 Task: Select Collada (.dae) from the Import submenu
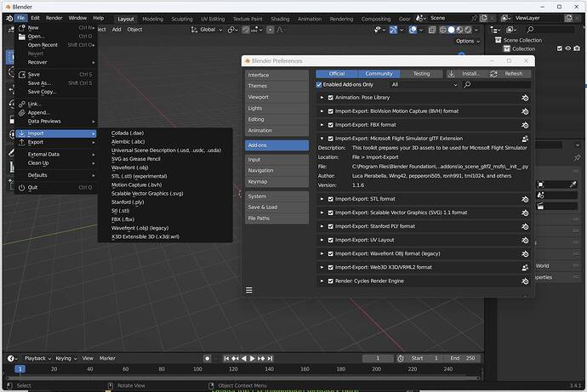[x=128, y=134]
